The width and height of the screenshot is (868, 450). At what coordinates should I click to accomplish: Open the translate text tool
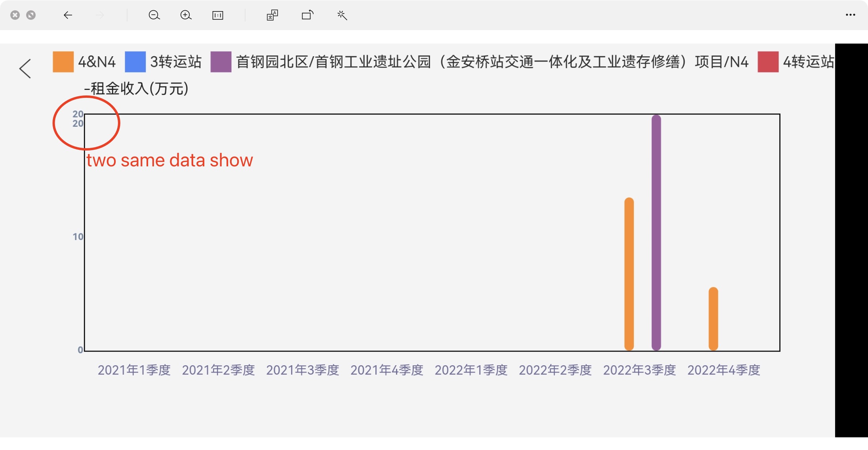click(272, 15)
